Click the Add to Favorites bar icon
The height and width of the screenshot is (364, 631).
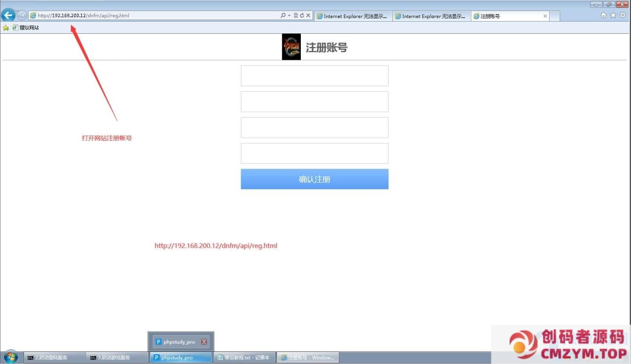(6, 27)
